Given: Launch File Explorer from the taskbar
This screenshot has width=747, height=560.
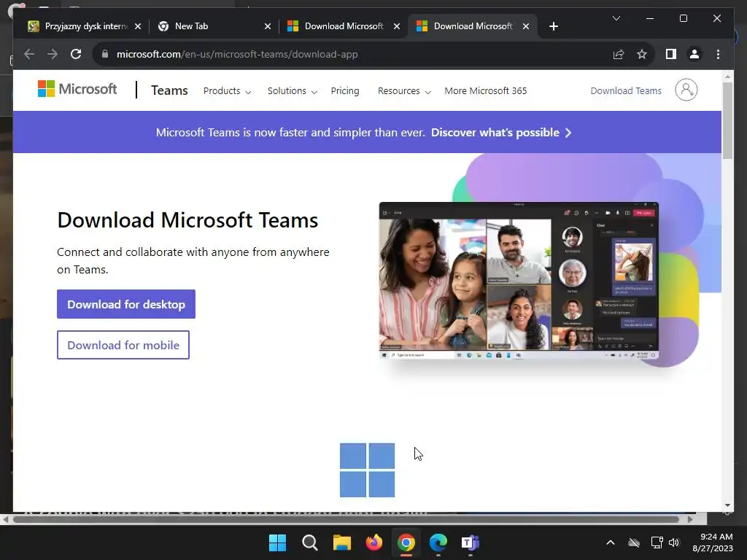Looking at the screenshot, I should (341, 542).
